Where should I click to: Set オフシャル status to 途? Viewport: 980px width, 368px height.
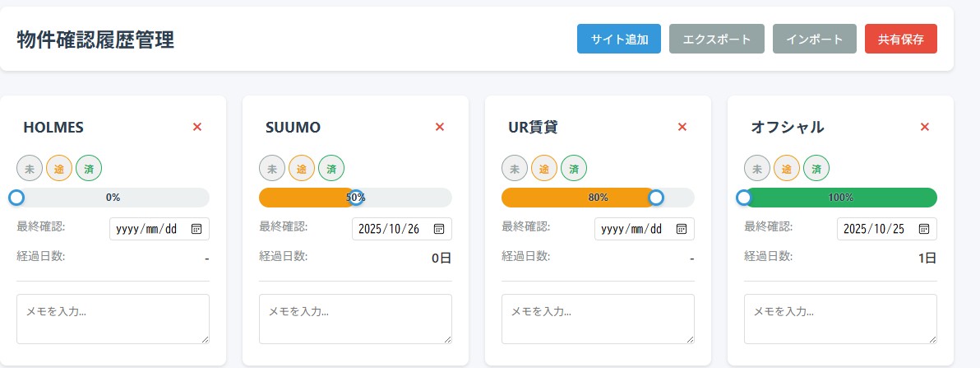(x=787, y=168)
